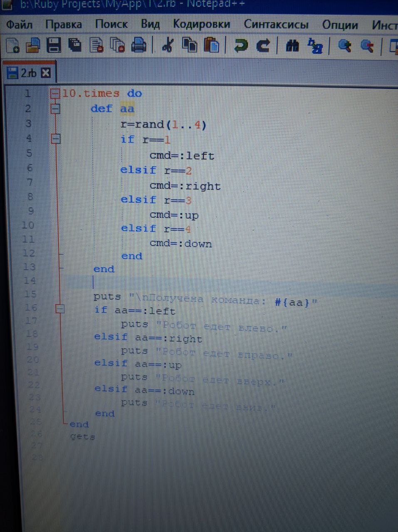The height and width of the screenshot is (532, 398).
Task: Collapse the def aa fold marker
Action: pos(55,109)
